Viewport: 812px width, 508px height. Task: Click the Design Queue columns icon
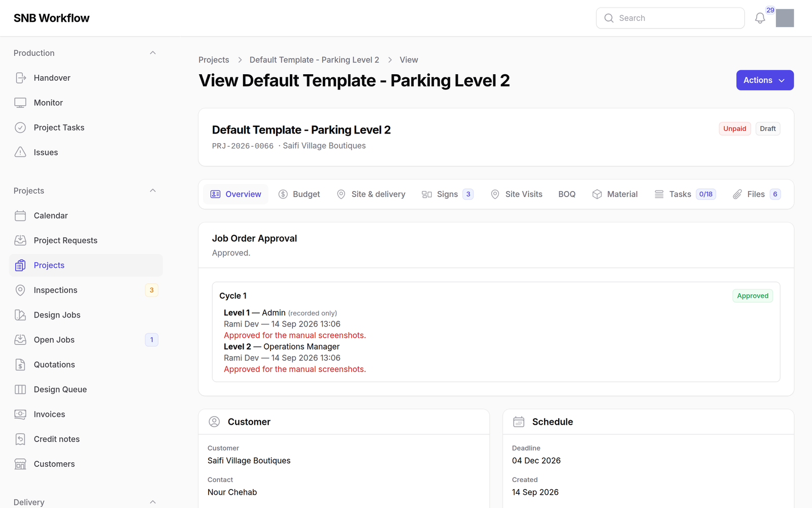point(20,390)
